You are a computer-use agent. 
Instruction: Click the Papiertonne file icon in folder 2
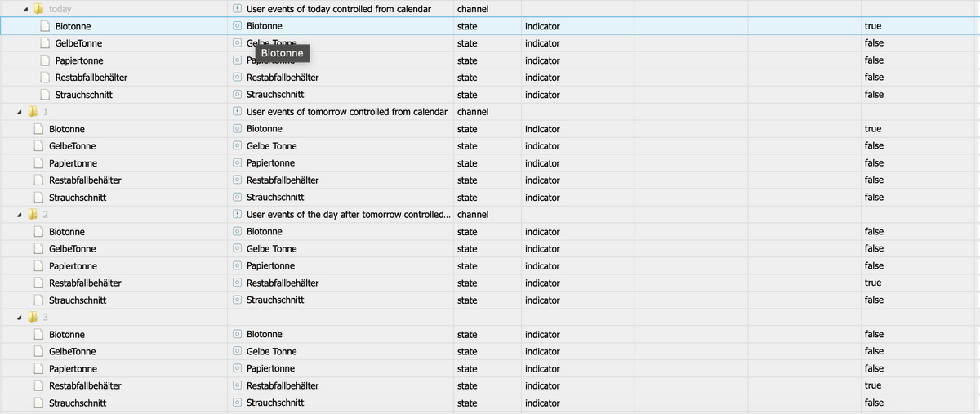[x=38, y=266]
